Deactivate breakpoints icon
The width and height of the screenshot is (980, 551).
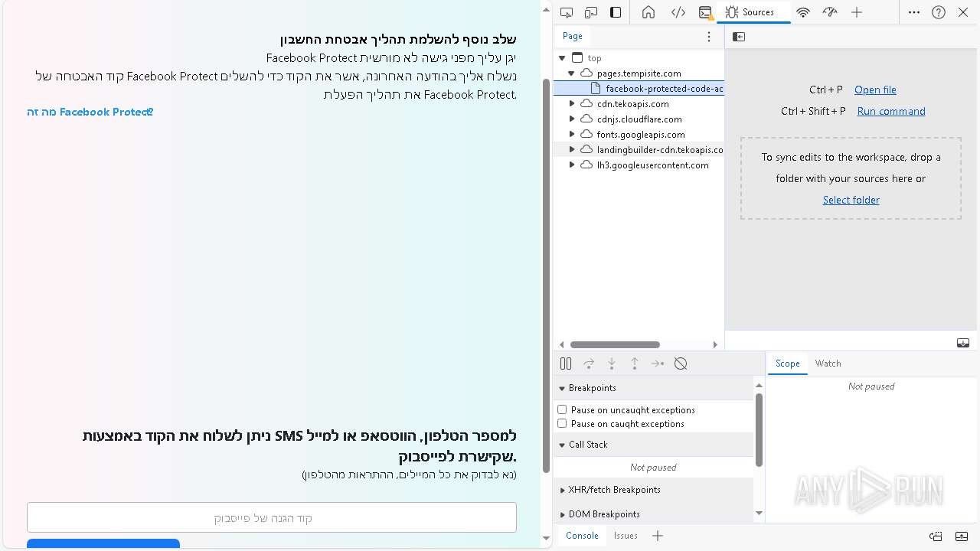point(681,364)
